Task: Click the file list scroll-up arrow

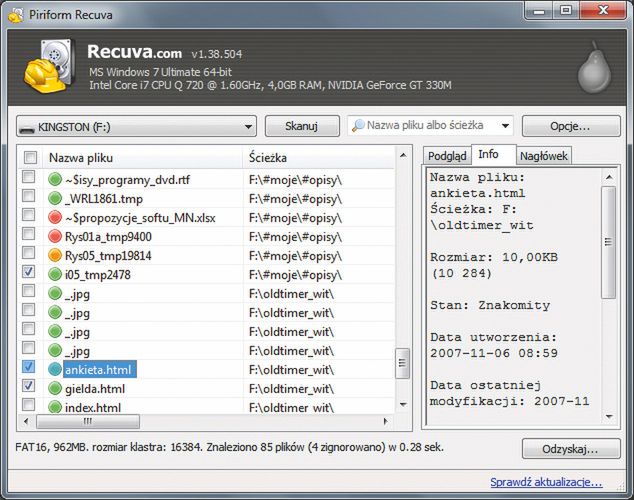Action: [403, 155]
